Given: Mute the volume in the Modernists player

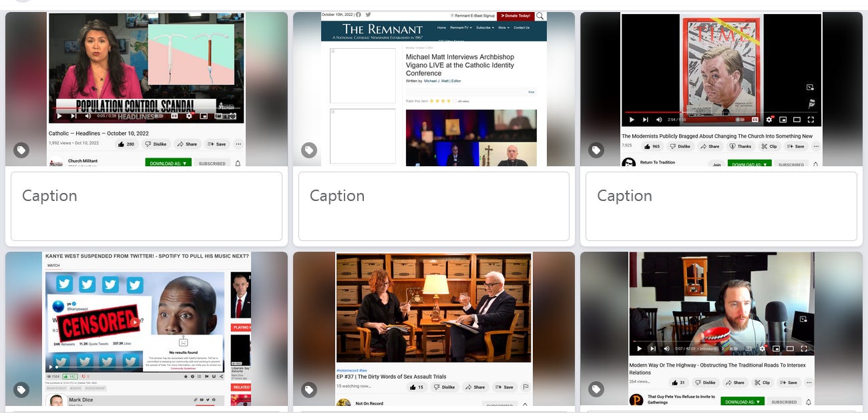Looking at the screenshot, I should 659,120.
